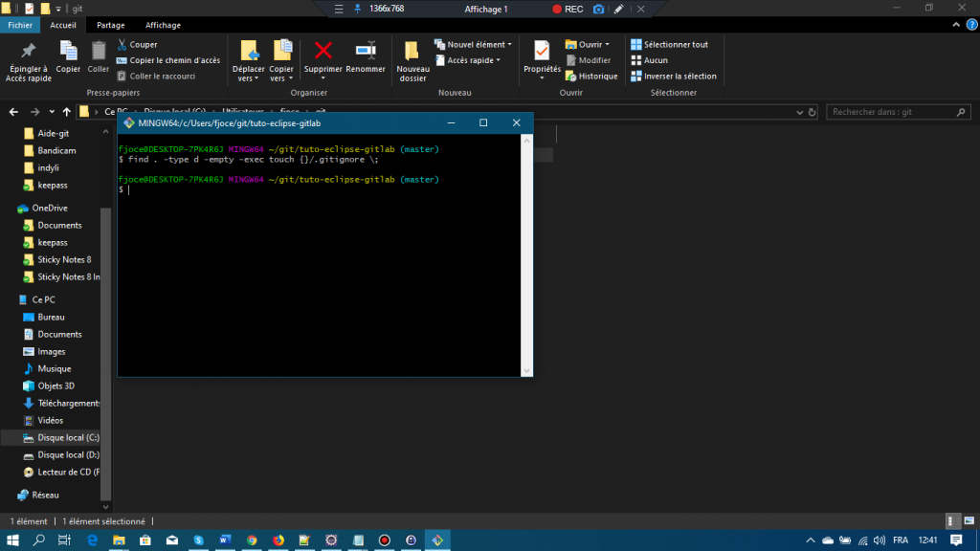Open the Nouvel élément dropdown

[x=473, y=44]
